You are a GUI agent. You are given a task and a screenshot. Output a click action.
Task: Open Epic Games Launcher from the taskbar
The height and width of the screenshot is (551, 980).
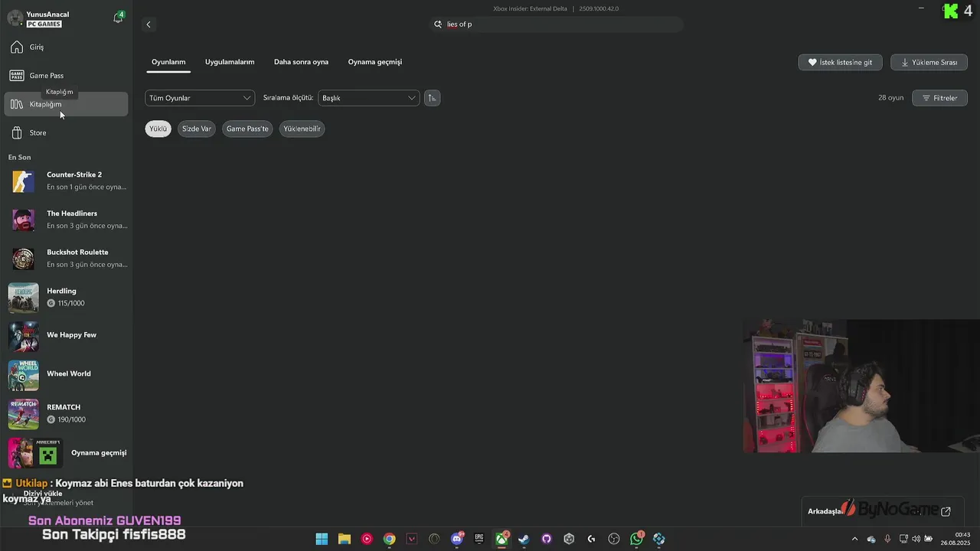tap(479, 539)
